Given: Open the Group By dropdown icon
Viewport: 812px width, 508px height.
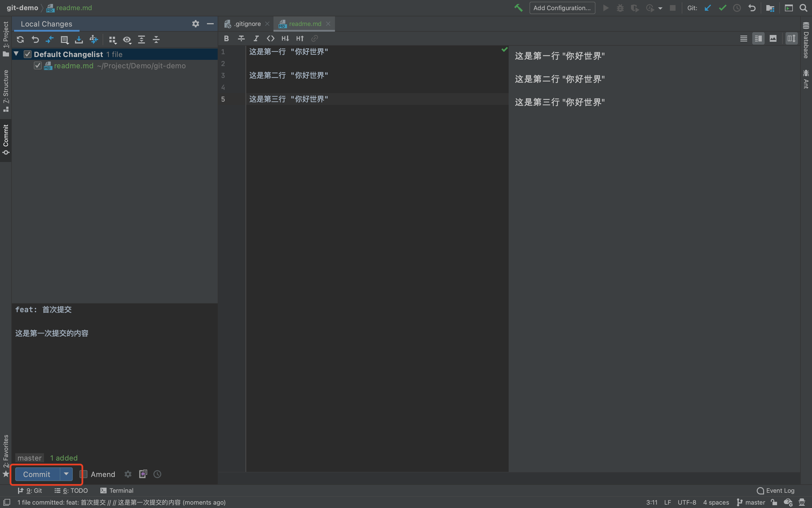Looking at the screenshot, I should [x=113, y=40].
